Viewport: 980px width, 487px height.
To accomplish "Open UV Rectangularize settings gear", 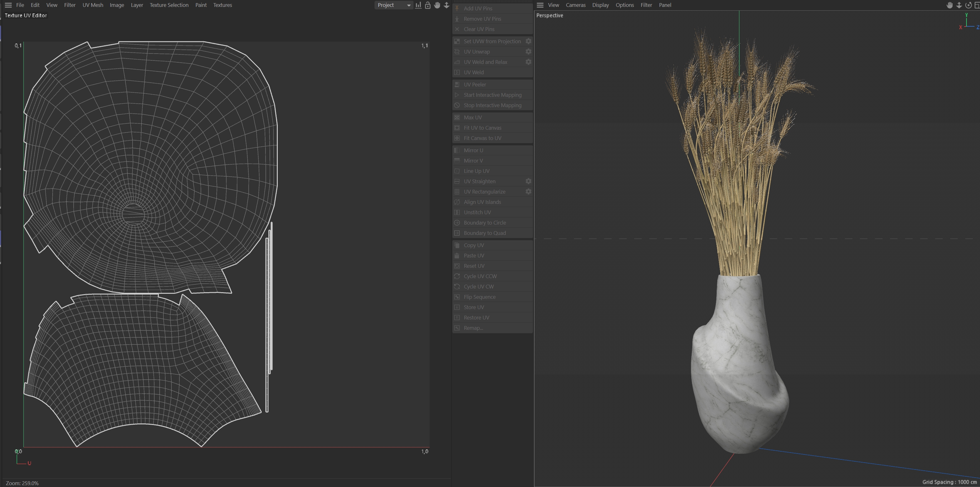I will [528, 192].
